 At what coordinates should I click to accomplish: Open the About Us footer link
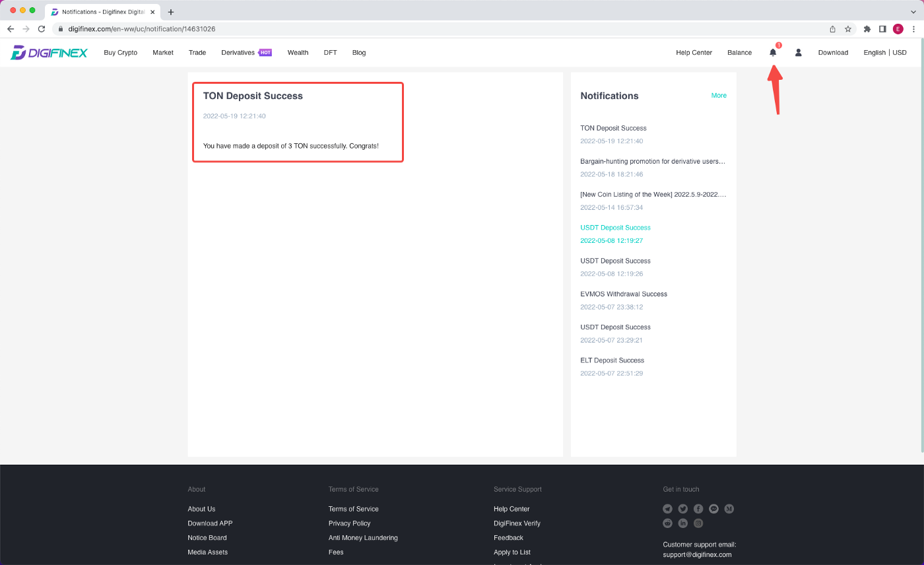point(201,509)
